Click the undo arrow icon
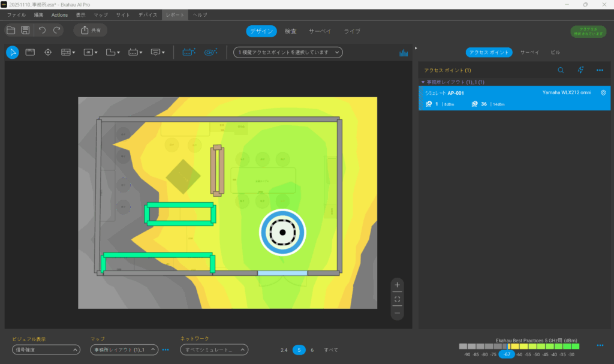This screenshot has height=364, width=614. [x=42, y=30]
